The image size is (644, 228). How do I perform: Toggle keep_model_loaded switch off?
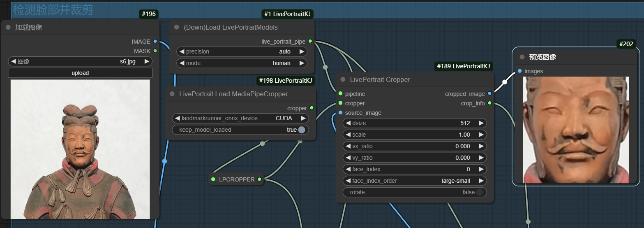(x=302, y=130)
